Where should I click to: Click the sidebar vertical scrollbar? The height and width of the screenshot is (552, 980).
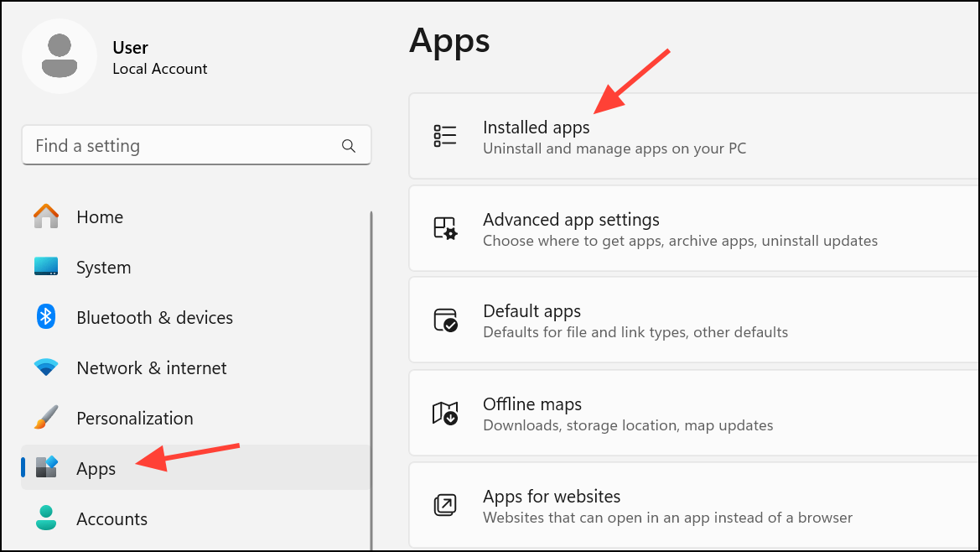click(x=371, y=380)
